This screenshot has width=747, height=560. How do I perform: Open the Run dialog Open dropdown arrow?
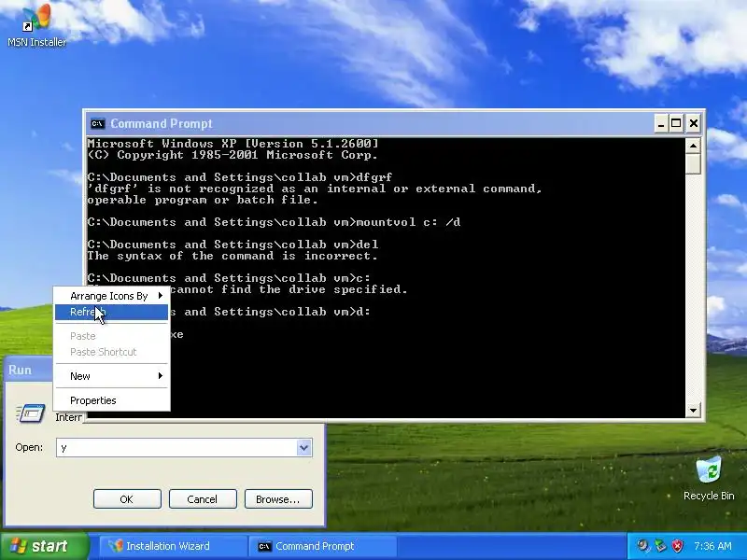pos(304,448)
